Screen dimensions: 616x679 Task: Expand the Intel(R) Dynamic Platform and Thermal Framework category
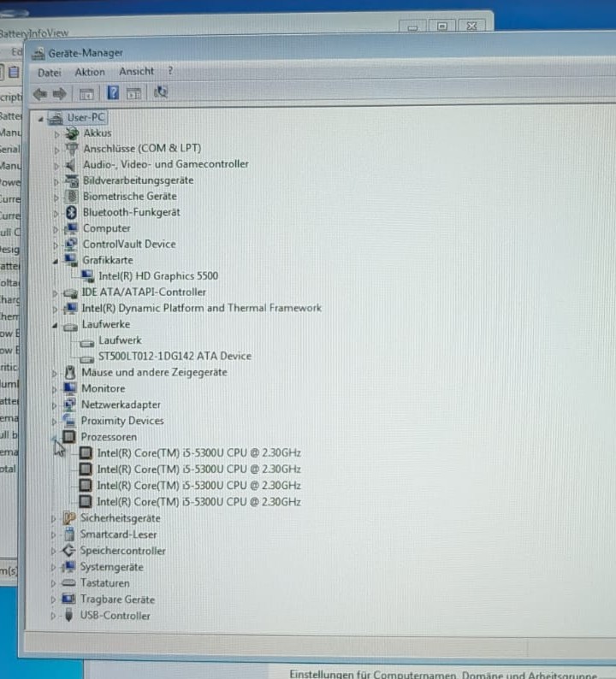tap(55, 310)
